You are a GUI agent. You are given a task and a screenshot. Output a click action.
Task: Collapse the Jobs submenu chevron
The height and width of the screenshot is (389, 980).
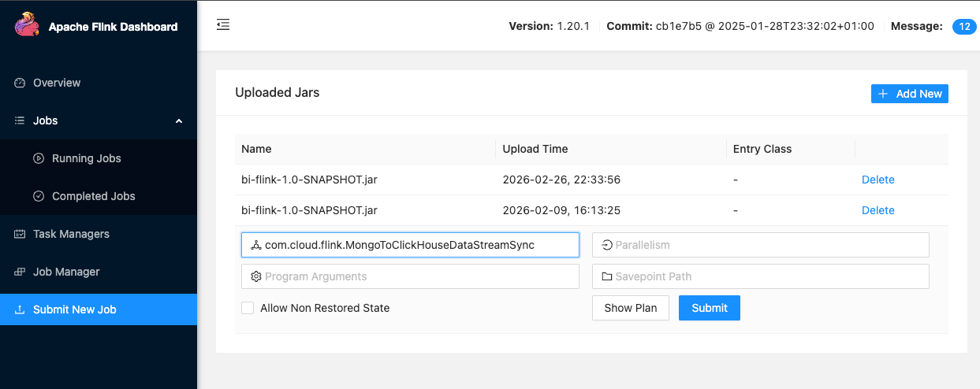pyautogui.click(x=179, y=120)
